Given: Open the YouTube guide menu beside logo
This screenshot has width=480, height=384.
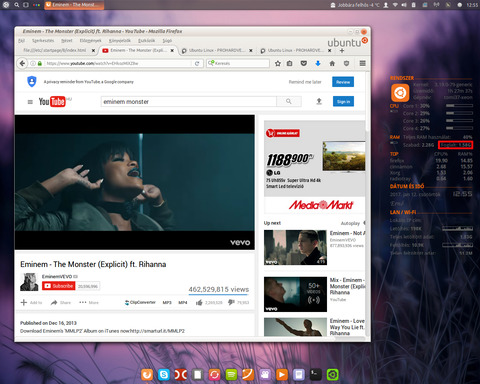Looking at the screenshot, I should pos(30,102).
